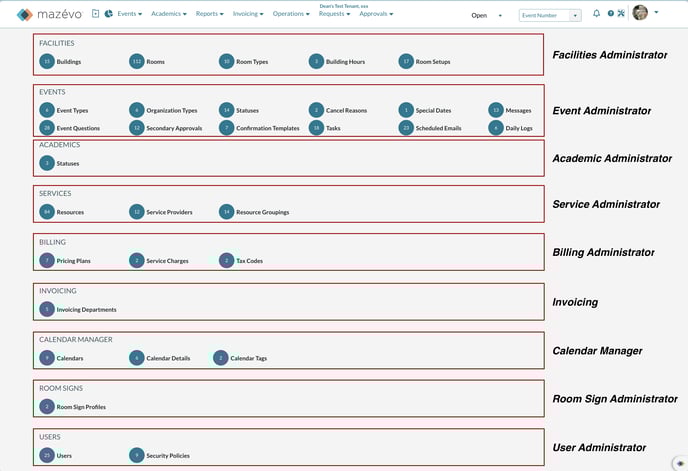The height and width of the screenshot is (471, 688).
Task: Open Confirmation Templates
Action: coord(268,128)
